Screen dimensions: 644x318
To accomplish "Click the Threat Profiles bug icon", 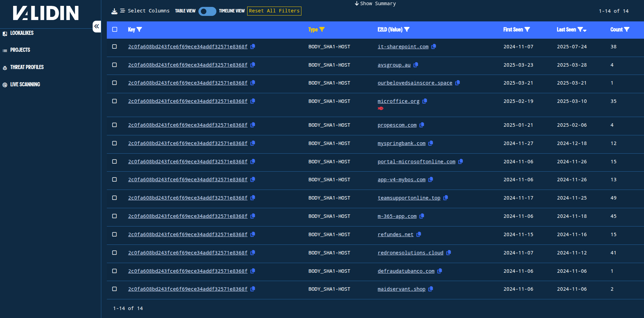I will tap(5, 68).
